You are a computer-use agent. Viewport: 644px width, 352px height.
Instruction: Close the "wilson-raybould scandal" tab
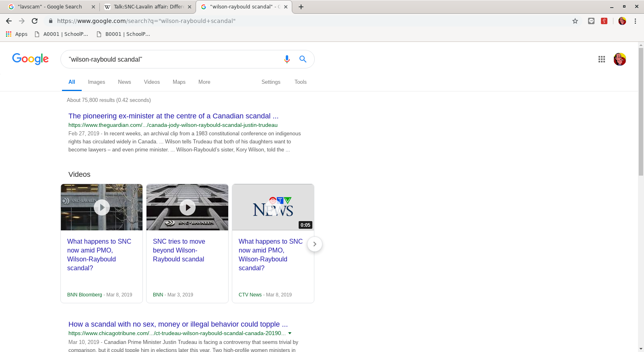coord(286,7)
